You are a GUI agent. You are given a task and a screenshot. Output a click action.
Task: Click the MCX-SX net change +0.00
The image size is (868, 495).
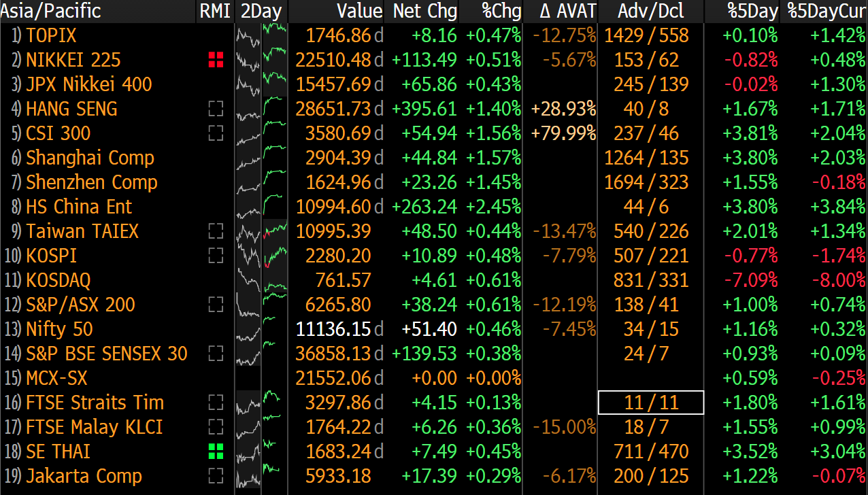tap(434, 378)
